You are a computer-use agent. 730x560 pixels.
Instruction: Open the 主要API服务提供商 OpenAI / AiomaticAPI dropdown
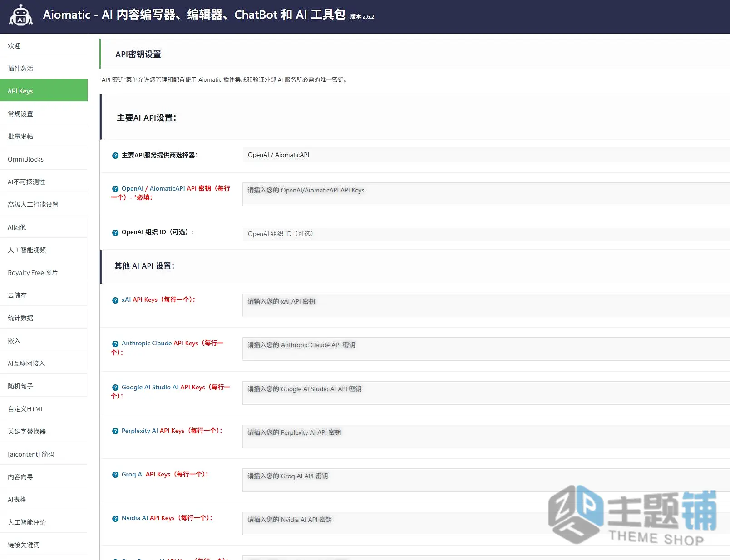pyautogui.click(x=486, y=155)
